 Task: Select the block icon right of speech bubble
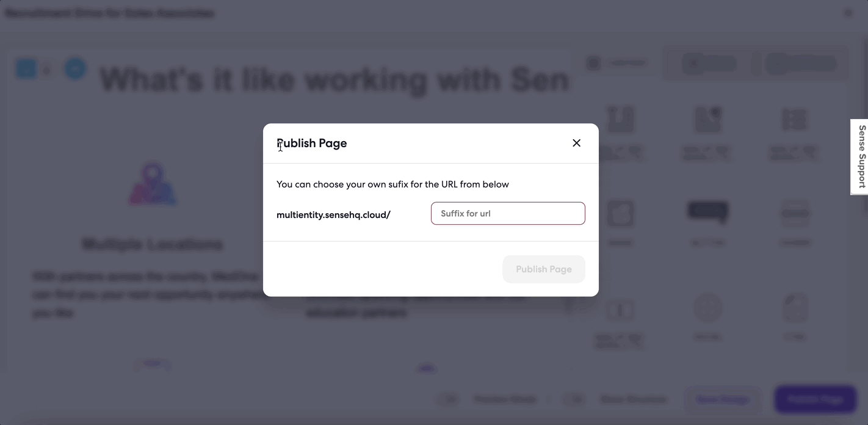click(x=795, y=213)
